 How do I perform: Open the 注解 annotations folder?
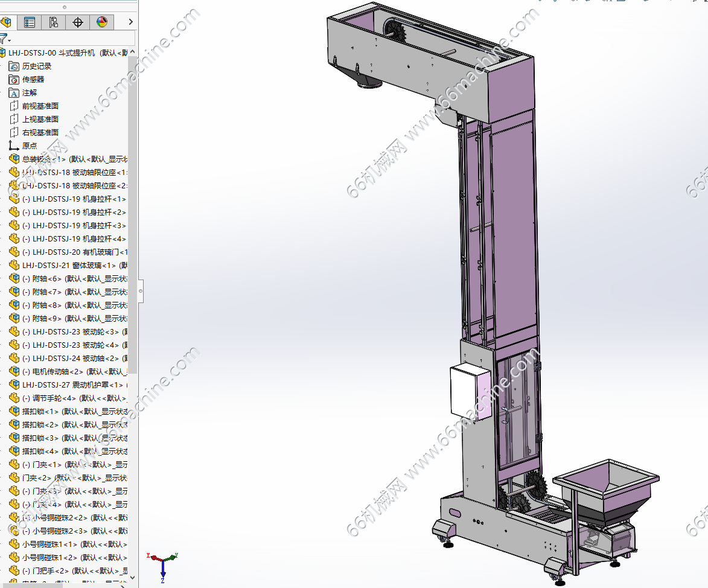pyautogui.click(x=14, y=92)
